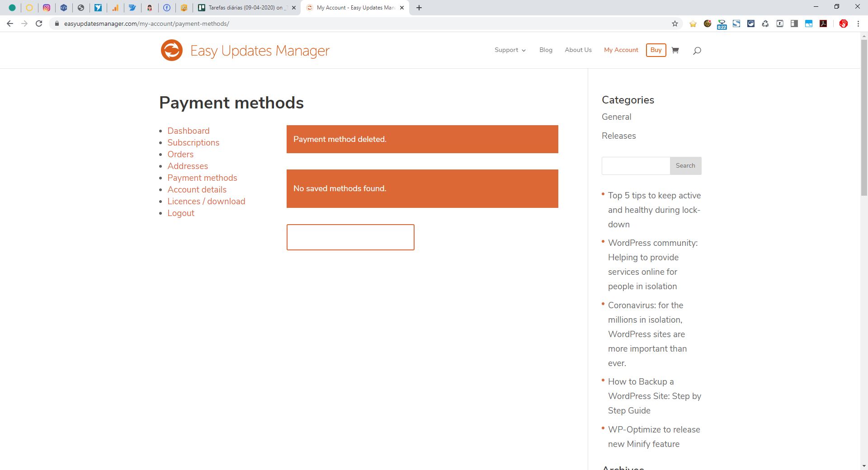Open the pinned code brackets tab
Screen dimensions: 868x470
(x=64, y=8)
